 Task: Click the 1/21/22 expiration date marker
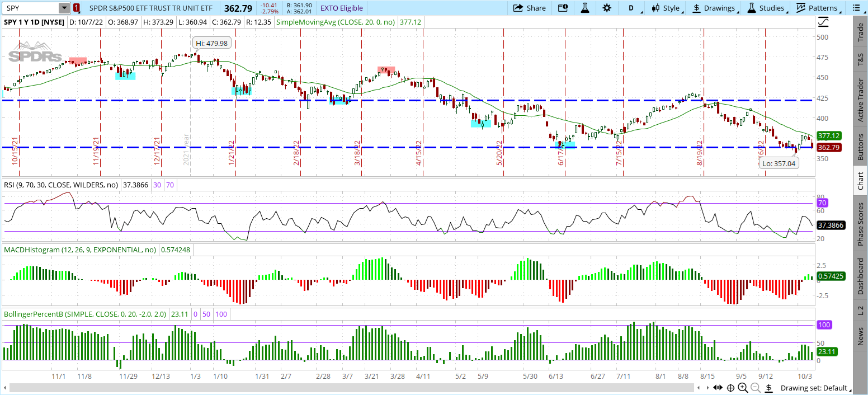point(231,152)
